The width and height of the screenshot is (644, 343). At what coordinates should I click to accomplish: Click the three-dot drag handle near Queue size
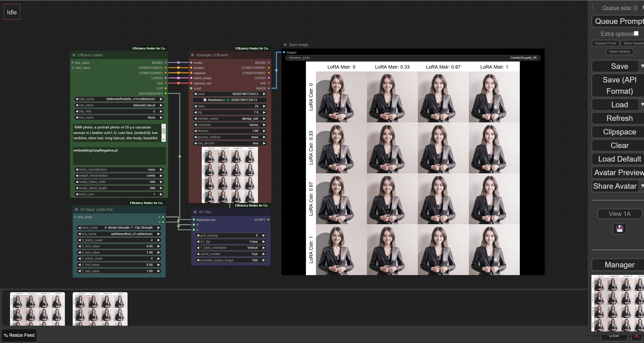[x=593, y=8]
